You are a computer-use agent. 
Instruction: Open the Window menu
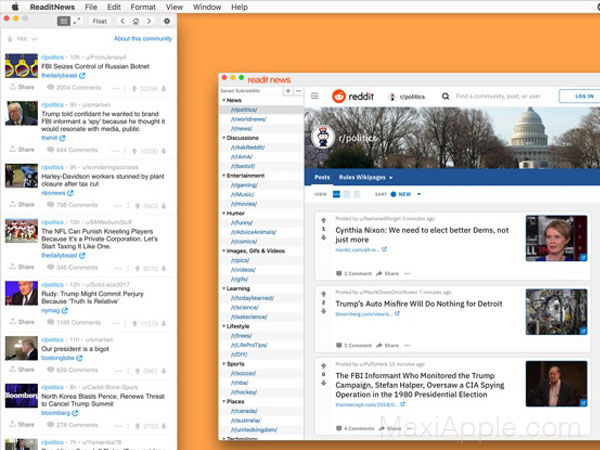click(207, 7)
